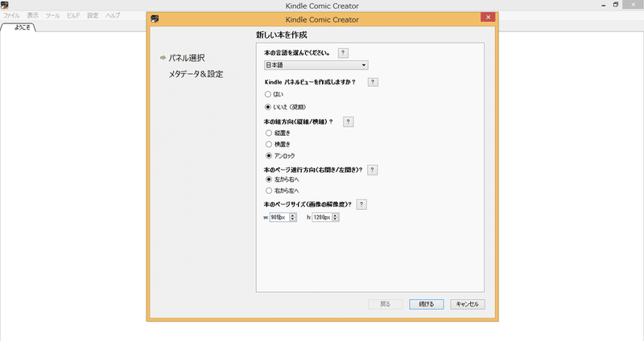Open help for page turn direction
This screenshot has width=644, height=341.
372,170
